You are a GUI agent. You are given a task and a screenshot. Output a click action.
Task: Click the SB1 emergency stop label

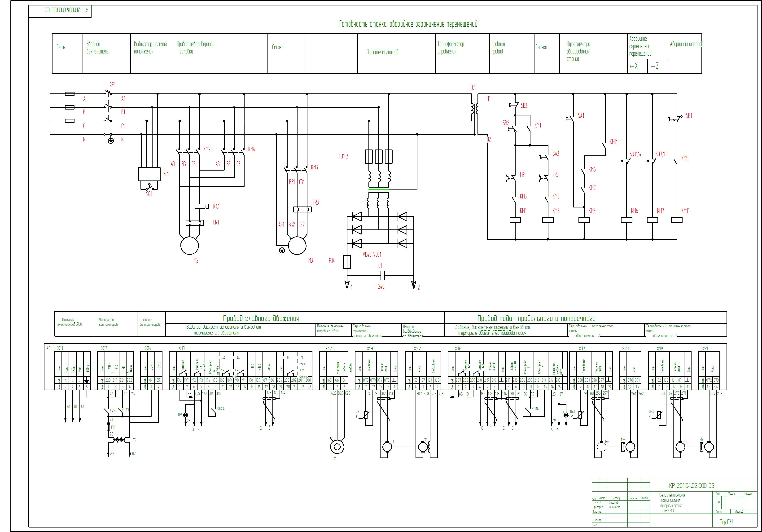[x=689, y=116]
